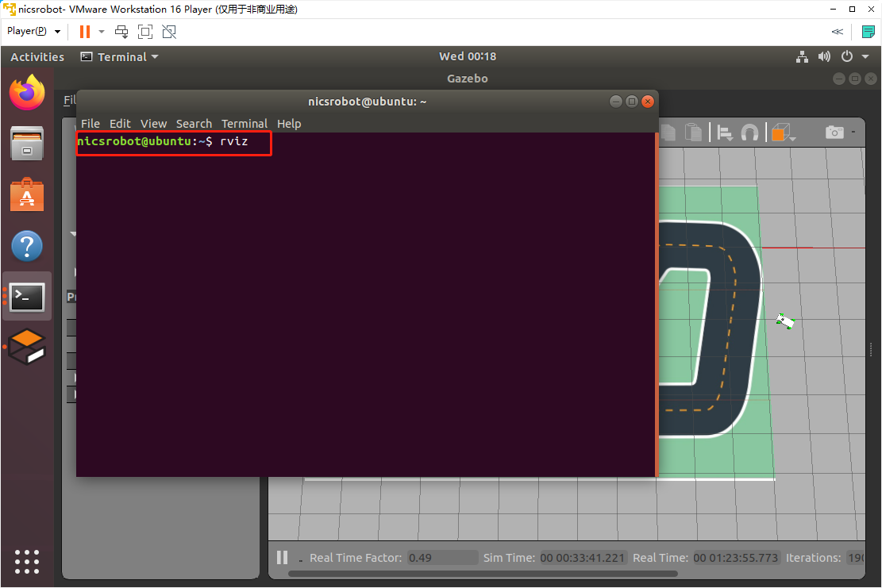Open the Terminal menu in the menu bar
The image size is (882, 588).
pyautogui.click(x=245, y=124)
